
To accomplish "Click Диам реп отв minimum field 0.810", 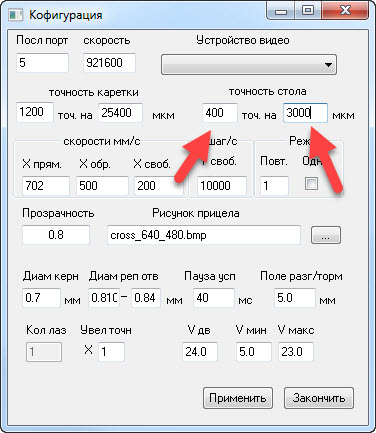I will click(x=104, y=298).
